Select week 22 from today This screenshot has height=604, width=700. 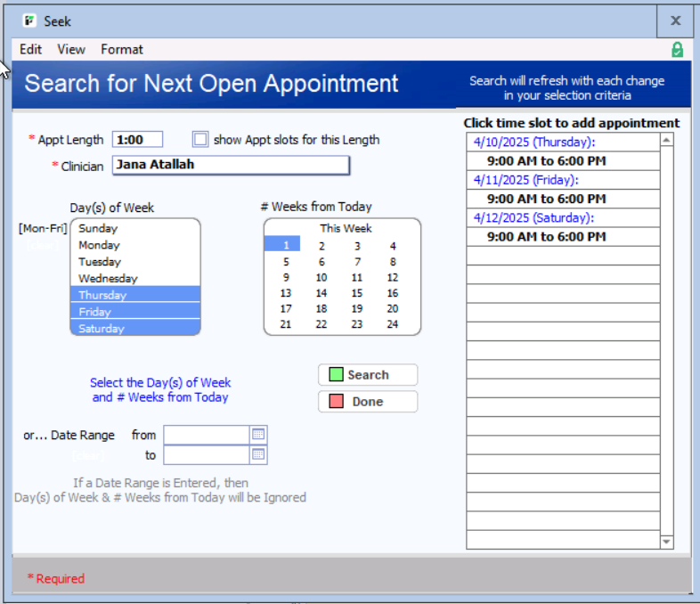(322, 324)
